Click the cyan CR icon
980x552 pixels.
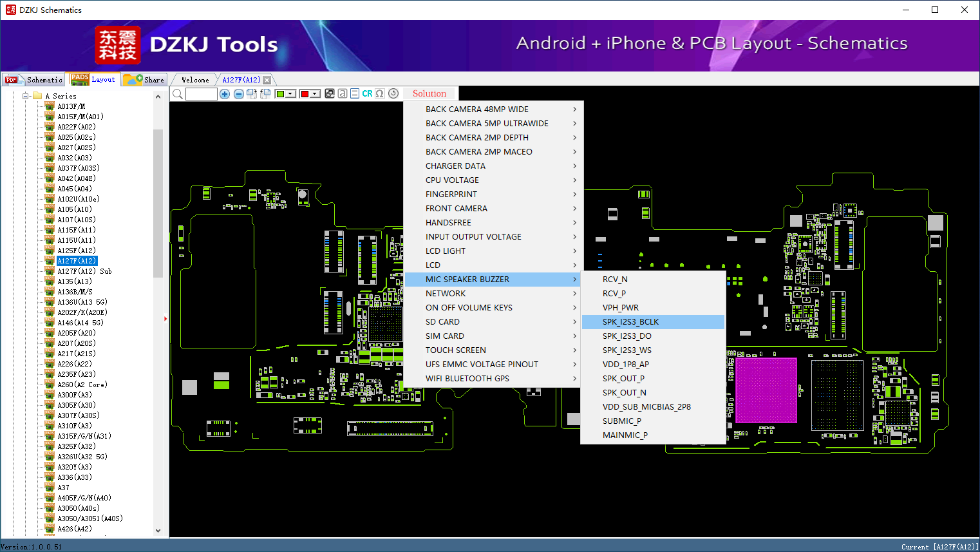367,94
